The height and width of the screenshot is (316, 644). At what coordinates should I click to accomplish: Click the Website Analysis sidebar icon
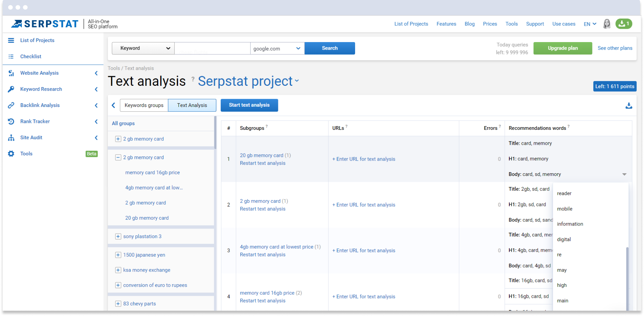point(11,73)
